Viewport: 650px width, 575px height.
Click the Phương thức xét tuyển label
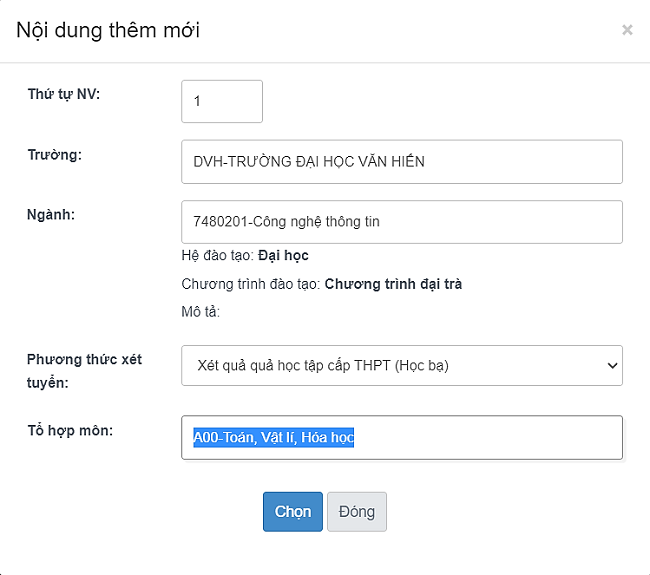point(84,371)
